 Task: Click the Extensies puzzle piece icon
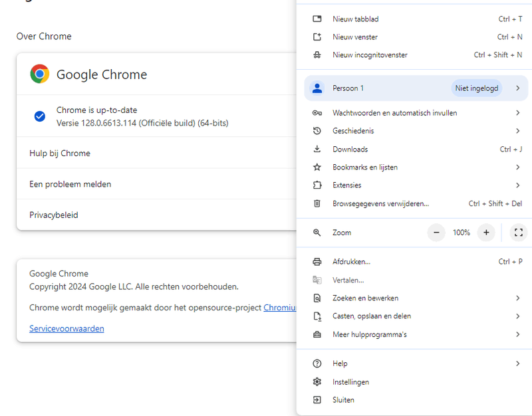tap(317, 185)
